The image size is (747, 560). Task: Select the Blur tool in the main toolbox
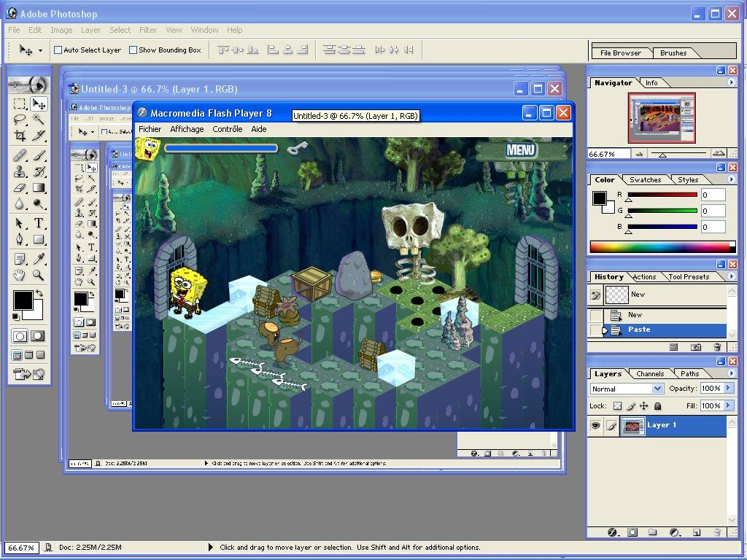coord(20,204)
